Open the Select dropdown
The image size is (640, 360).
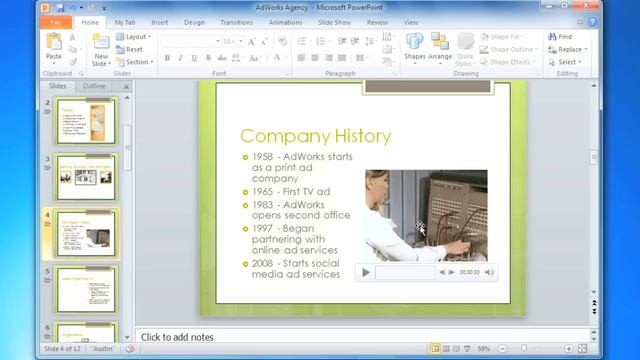pyautogui.click(x=565, y=62)
